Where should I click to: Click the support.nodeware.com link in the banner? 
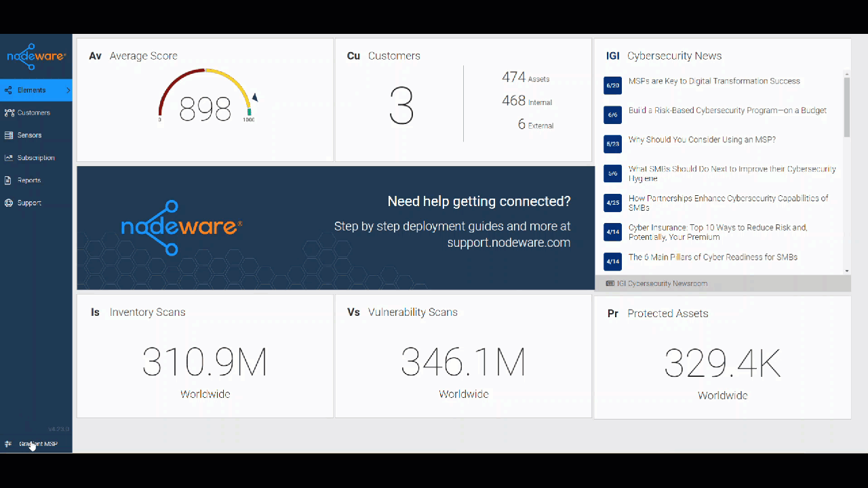(x=509, y=243)
